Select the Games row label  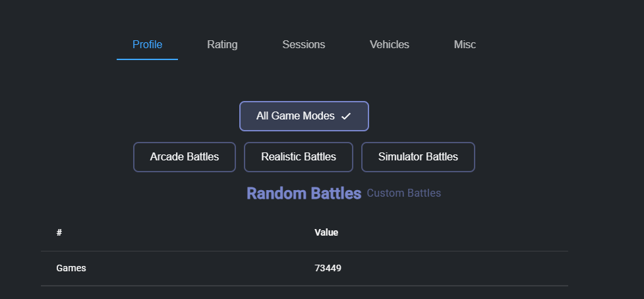coord(71,268)
